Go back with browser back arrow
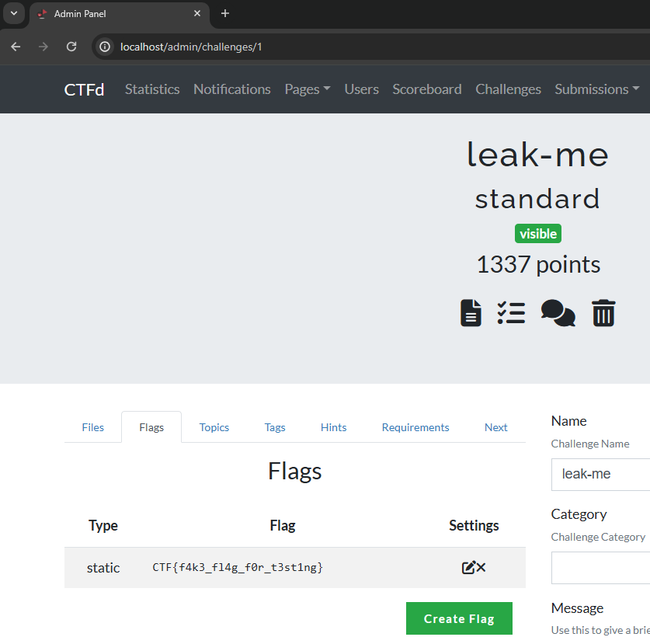Screen dimensions: 650x644 tap(16, 47)
